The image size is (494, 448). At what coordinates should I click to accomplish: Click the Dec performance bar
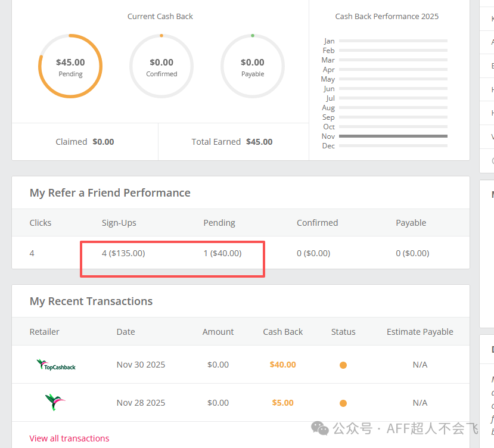tap(393, 145)
